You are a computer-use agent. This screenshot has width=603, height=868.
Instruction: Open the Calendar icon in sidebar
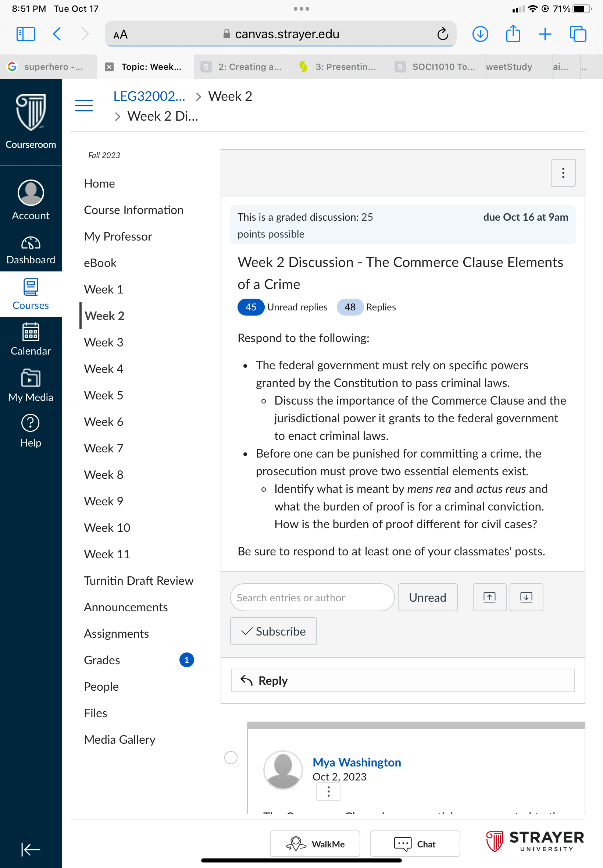(31, 332)
